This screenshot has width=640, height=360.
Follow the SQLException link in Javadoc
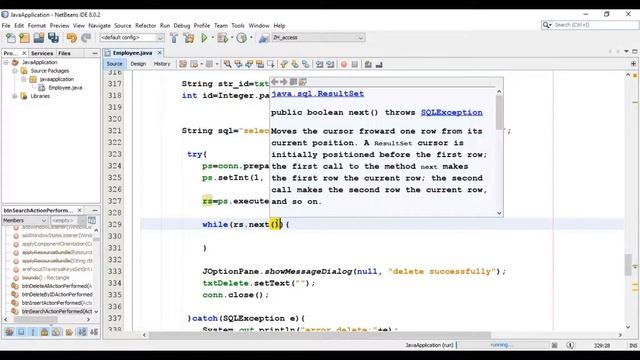[451, 112]
